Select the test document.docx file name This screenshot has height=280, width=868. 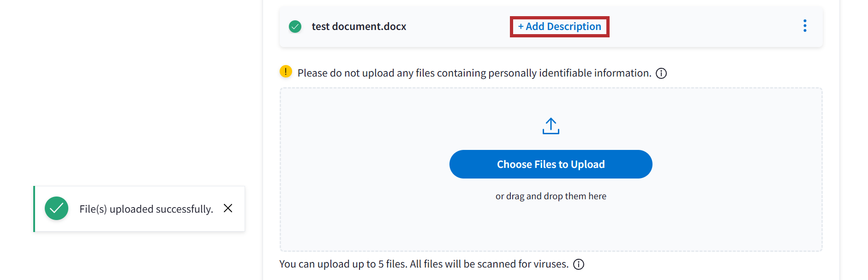pyautogui.click(x=359, y=27)
